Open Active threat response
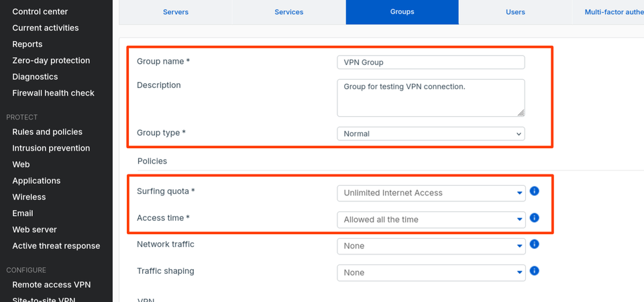The image size is (644, 302). (x=56, y=246)
